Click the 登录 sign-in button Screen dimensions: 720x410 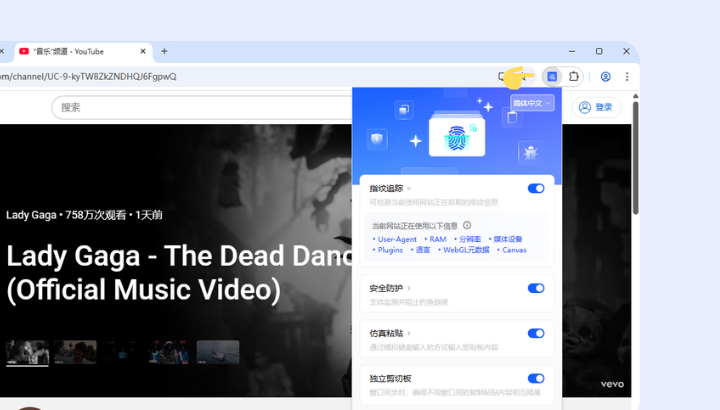coord(596,107)
